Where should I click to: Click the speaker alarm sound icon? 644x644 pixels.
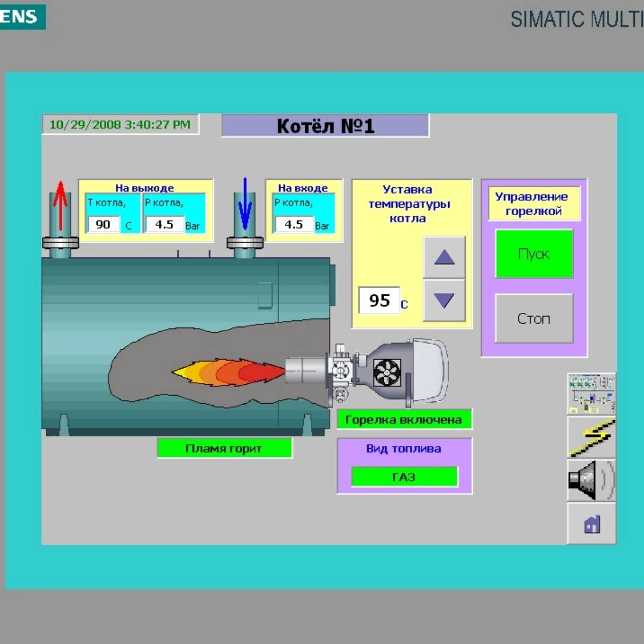tap(591, 480)
